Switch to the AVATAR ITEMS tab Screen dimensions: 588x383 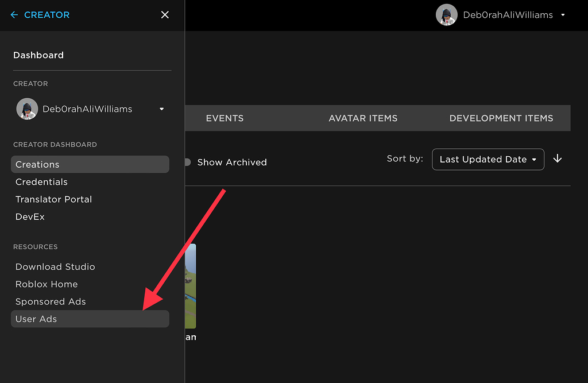coord(363,118)
